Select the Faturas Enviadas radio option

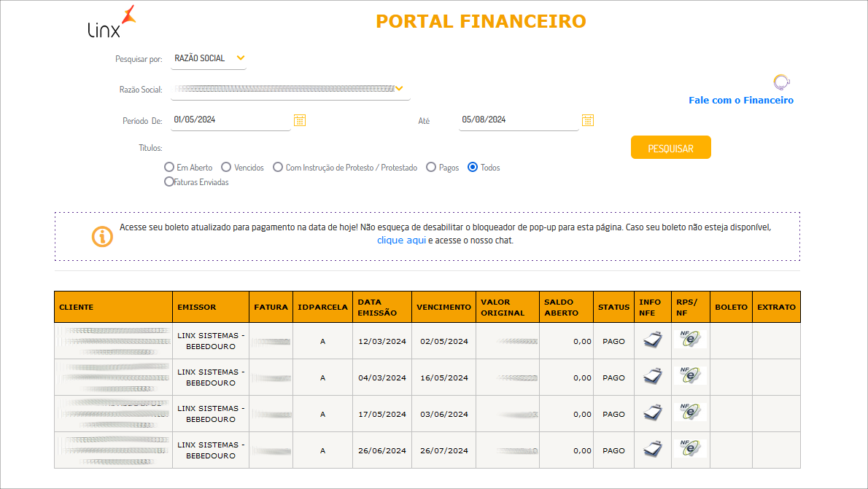coord(169,181)
